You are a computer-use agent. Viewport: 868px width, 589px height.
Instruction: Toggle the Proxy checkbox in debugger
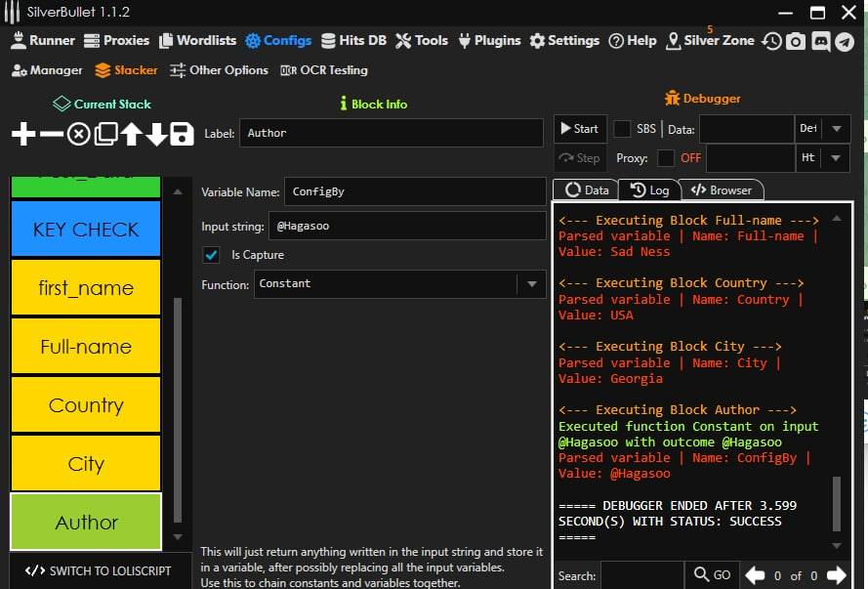tap(666, 158)
